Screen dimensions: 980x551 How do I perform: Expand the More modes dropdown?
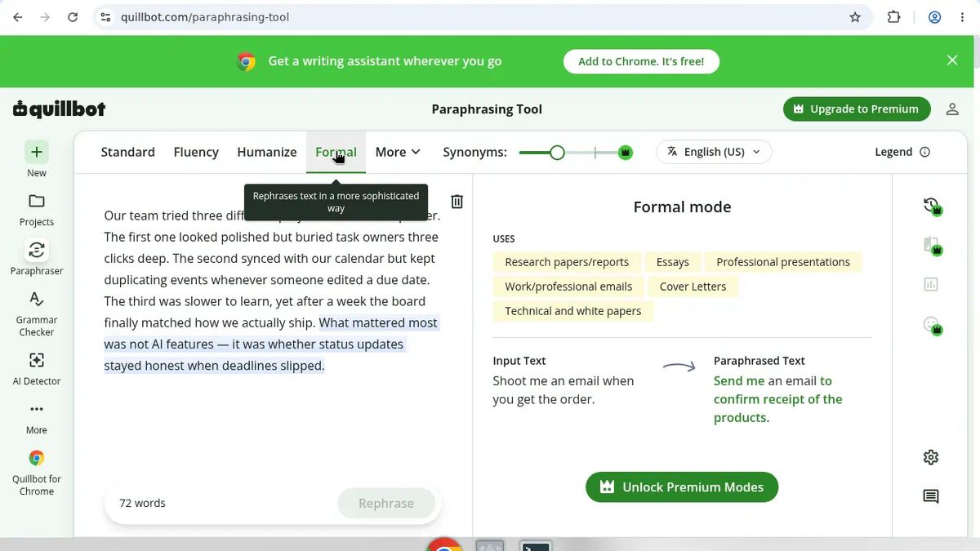(398, 152)
